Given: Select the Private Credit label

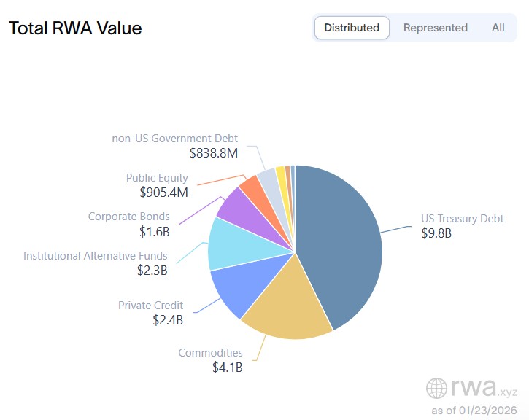Looking at the screenshot, I should tap(150, 306).
